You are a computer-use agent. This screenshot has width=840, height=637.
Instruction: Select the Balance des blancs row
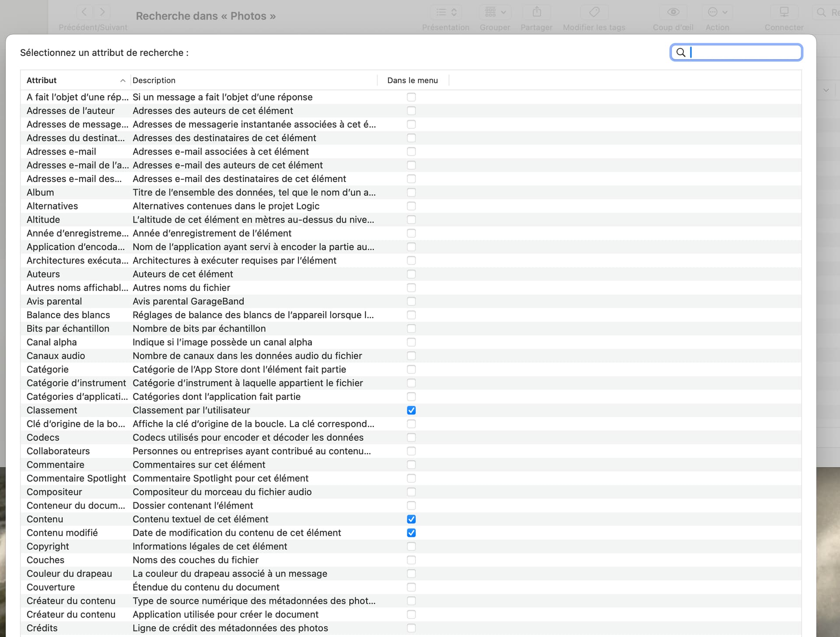68,315
